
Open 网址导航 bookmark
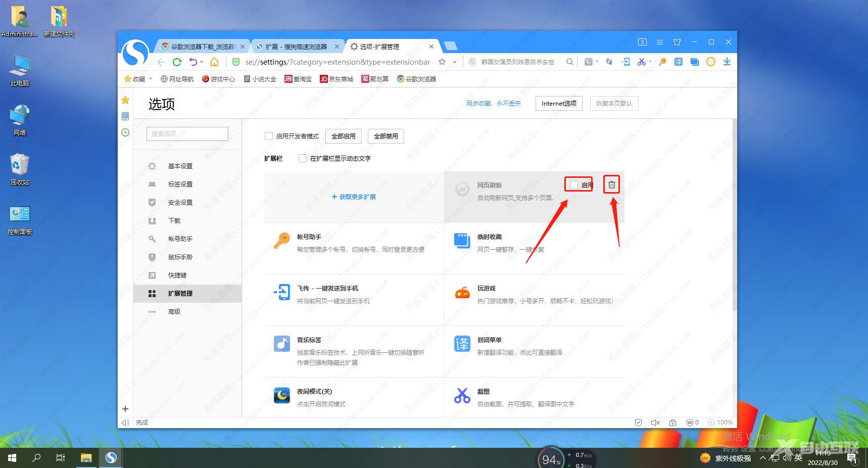coord(177,79)
